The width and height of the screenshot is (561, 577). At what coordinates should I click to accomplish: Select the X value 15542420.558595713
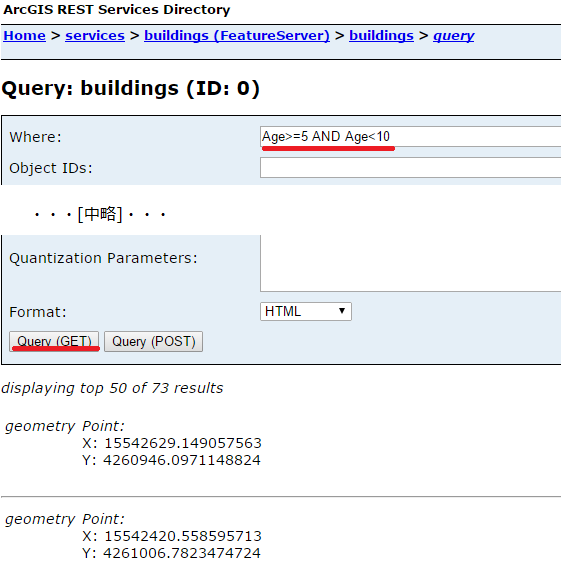tap(183, 536)
